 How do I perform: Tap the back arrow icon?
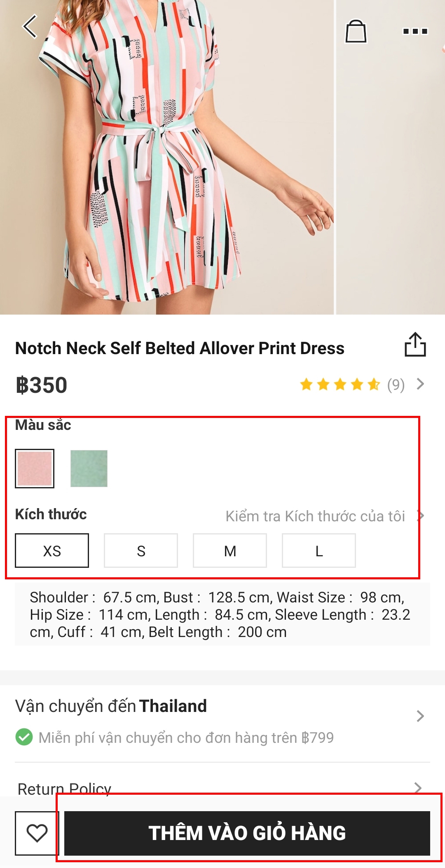pos(30,27)
